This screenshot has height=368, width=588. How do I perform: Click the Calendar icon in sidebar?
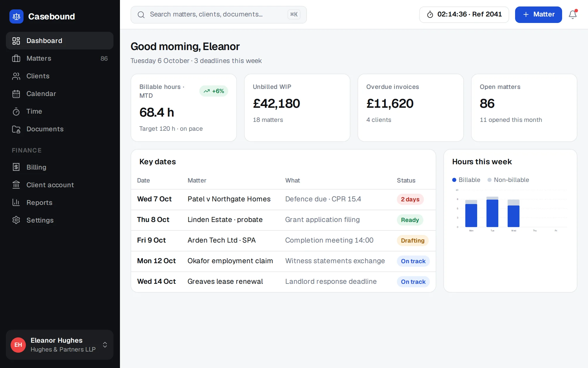[16, 94]
